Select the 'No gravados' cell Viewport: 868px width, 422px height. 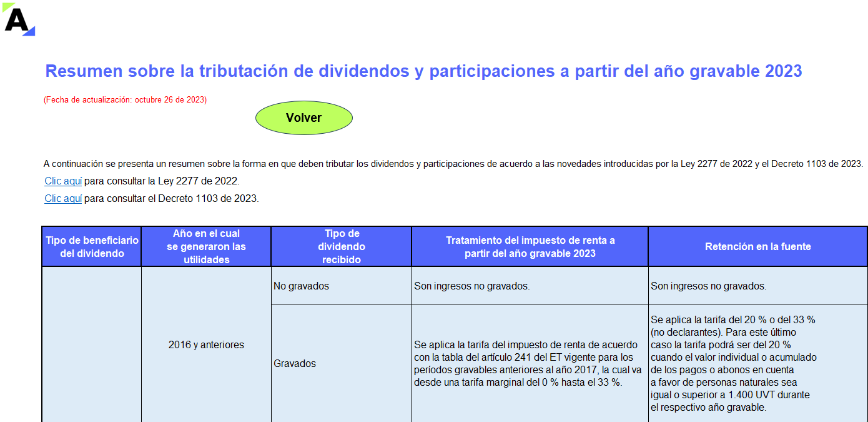pos(342,286)
